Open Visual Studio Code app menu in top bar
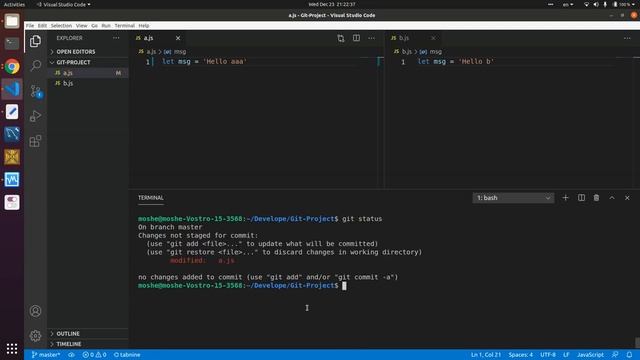Viewport: 640px width, 360px height. [x=64, y=4]
